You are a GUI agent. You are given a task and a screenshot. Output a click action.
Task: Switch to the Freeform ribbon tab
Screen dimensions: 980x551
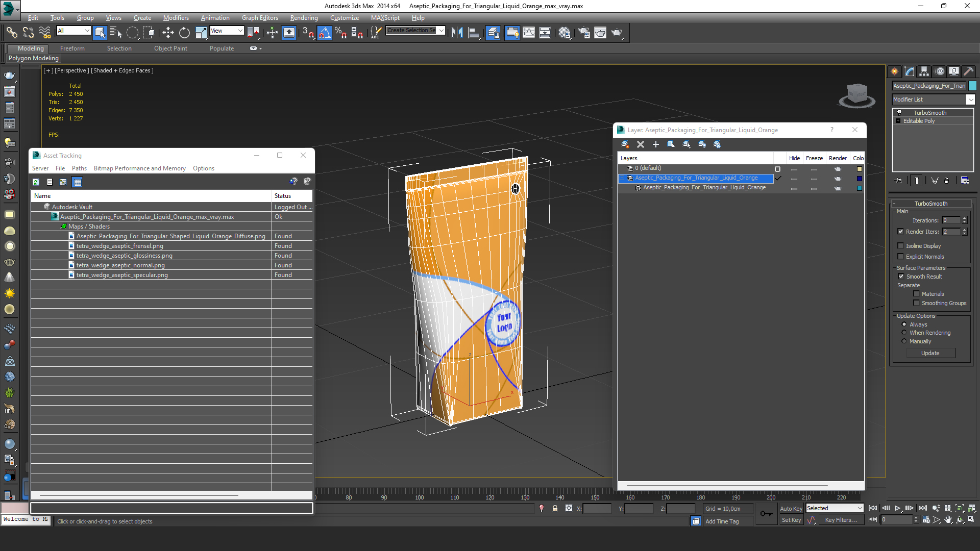(72, 48)
